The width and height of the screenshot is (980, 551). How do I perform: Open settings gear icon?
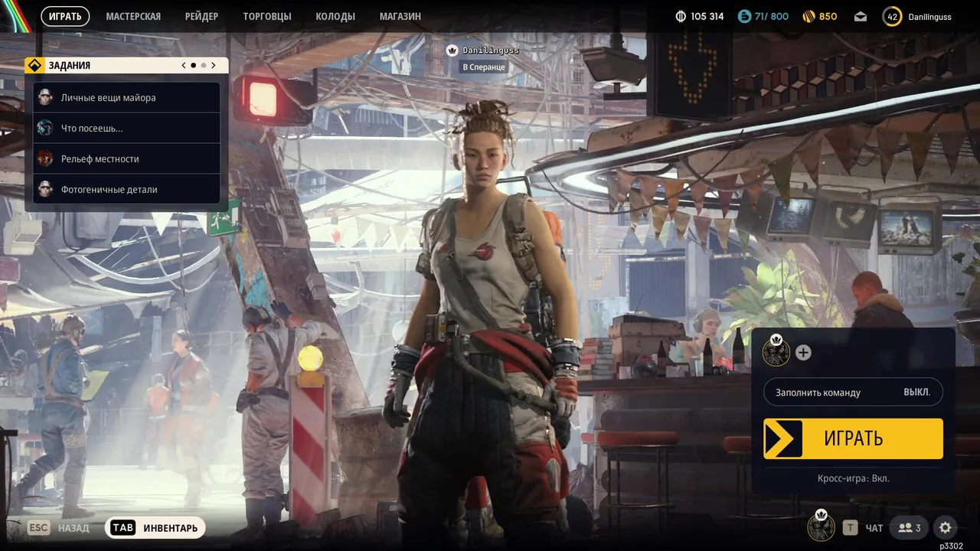click(946, 527)
